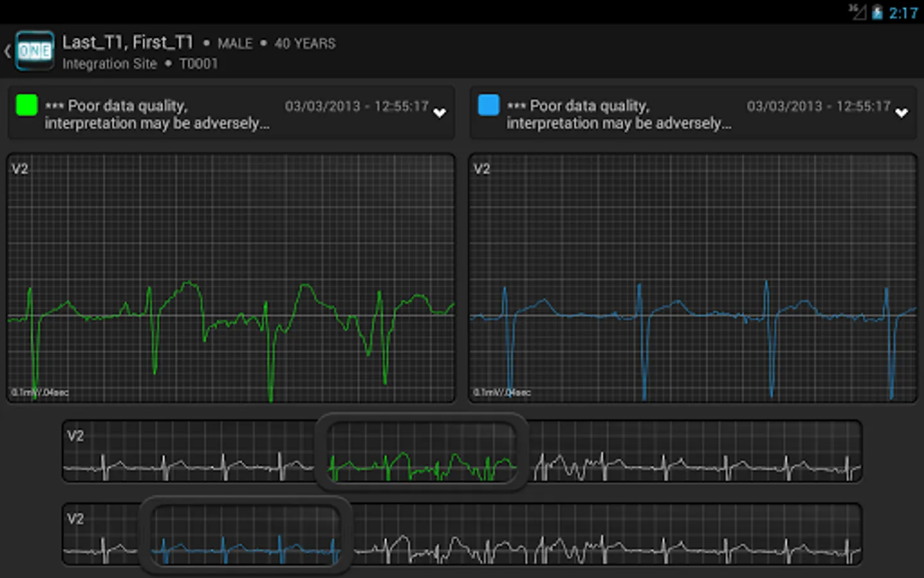Click the T0001 patient ID
The height and width of the screenshot is (578, 924).
[x=198, y=64]
